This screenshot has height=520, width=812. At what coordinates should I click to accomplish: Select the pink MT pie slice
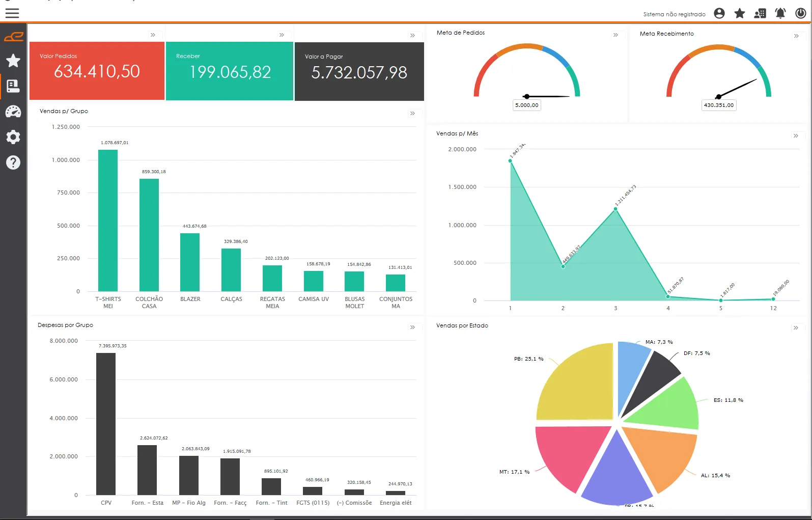point(570,454)
